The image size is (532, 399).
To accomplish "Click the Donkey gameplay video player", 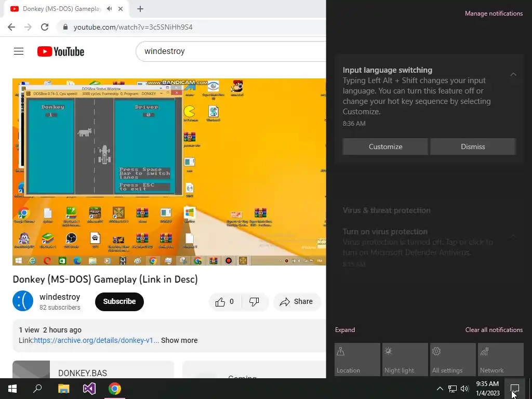I will [169, 171].
